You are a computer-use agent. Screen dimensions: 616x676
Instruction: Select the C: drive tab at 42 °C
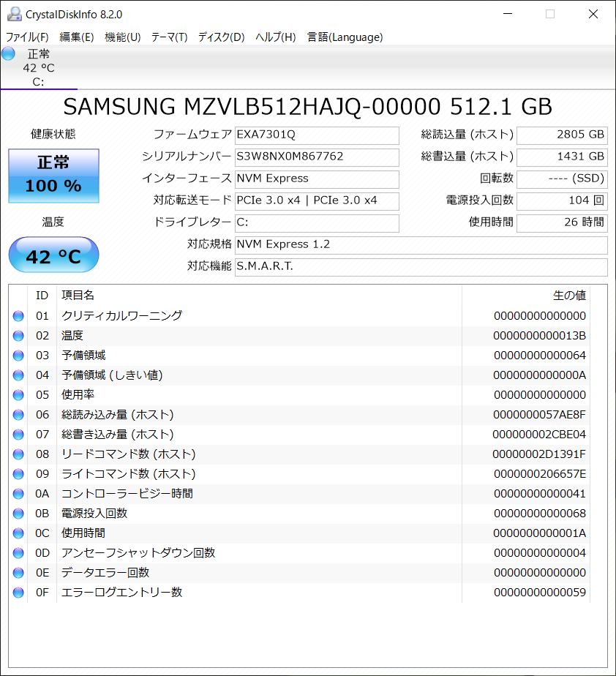(39, 68)
